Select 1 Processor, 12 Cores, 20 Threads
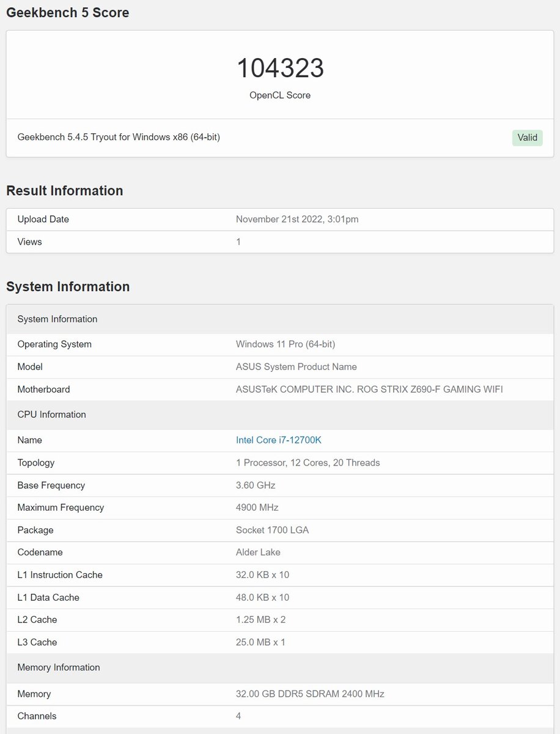The height and width of the screenshot is (734, 560). [x=308, y=463]
